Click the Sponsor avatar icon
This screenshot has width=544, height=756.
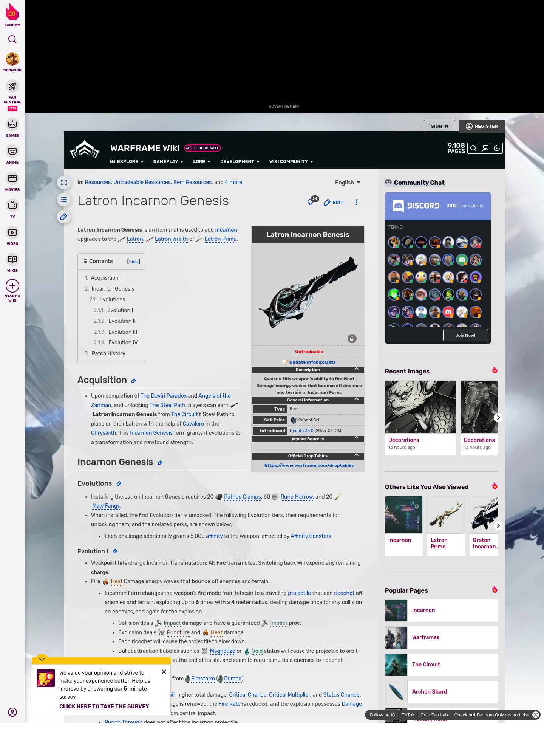coord(12,59)
